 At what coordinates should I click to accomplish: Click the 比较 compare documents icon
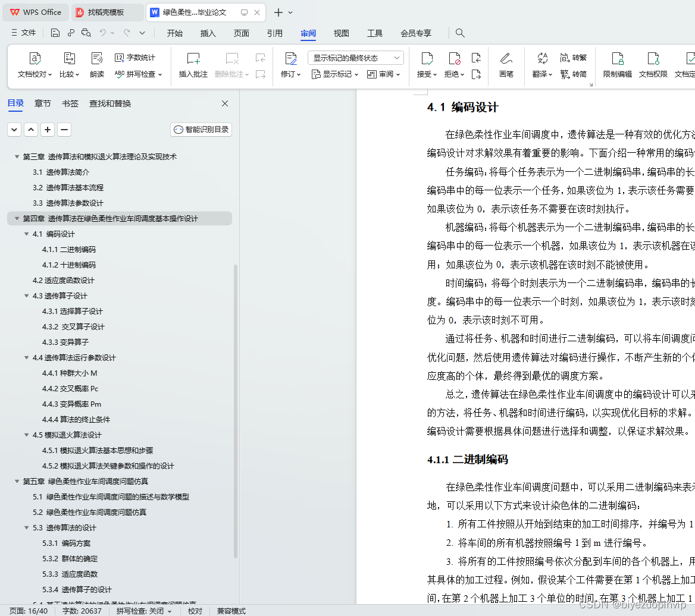[69, 58]
